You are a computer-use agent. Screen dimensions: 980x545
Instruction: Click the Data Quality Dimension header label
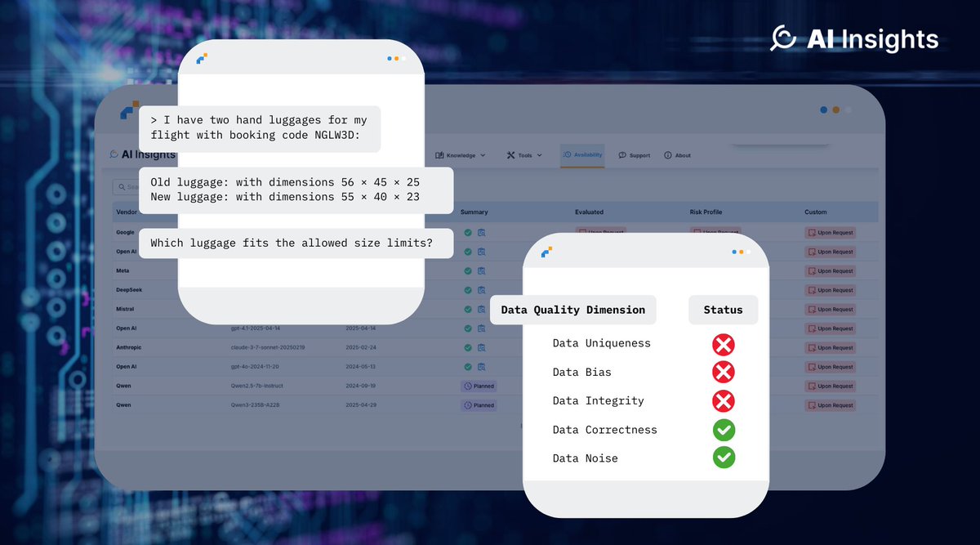click(573, 310)
